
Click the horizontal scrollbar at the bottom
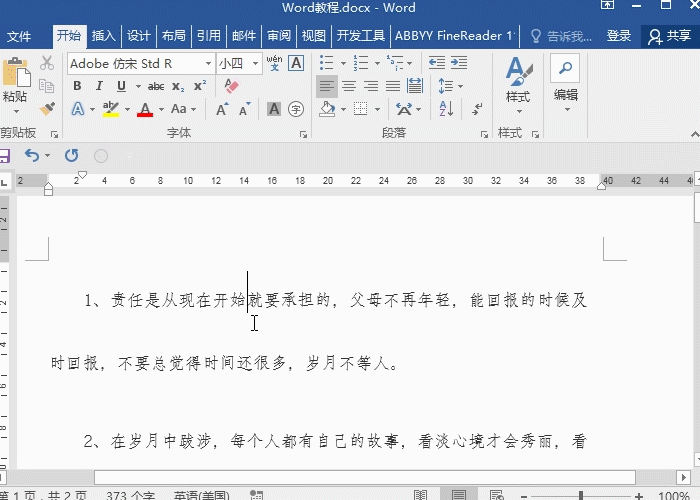pyautogui.click(x=300, y=477)
